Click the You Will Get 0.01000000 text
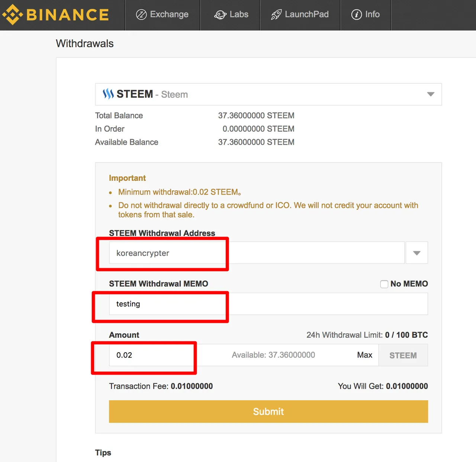The width and height of the screenshot is (476, 462). 383,386
